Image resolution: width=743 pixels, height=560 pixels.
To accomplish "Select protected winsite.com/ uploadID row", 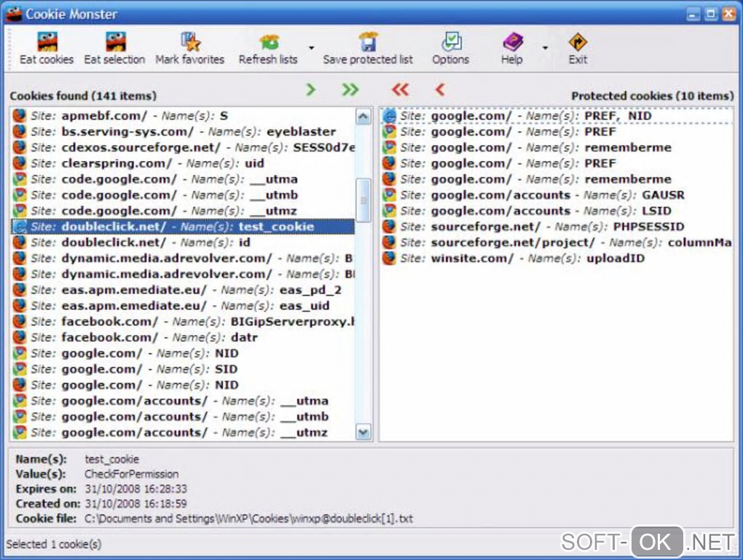I will pyautogui.click(x=557, y=259).
